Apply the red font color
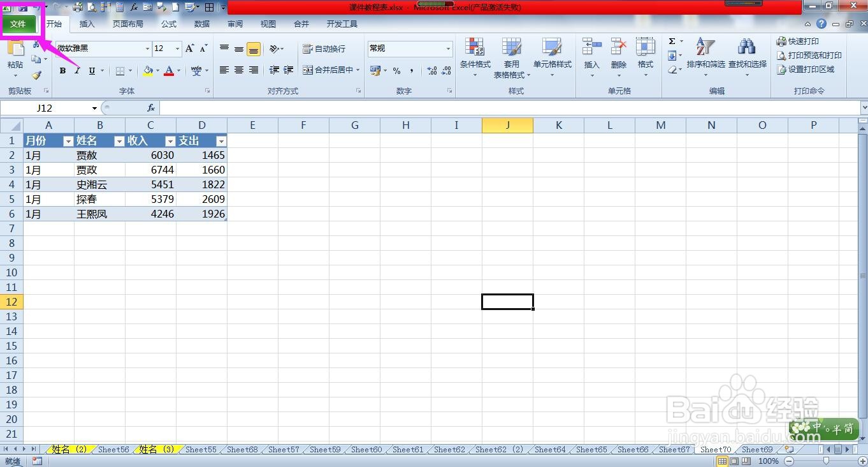Screen dimensions: 868x467 [169, 71]
